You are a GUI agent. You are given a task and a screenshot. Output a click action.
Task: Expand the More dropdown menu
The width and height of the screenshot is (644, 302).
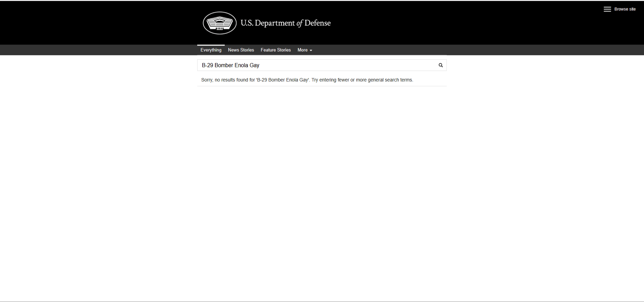point(305,50)
